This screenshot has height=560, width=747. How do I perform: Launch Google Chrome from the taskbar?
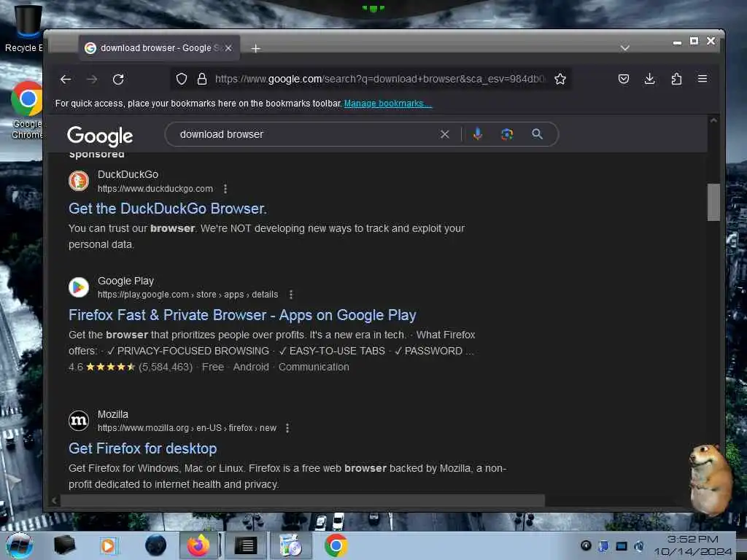tap(336, 545)
